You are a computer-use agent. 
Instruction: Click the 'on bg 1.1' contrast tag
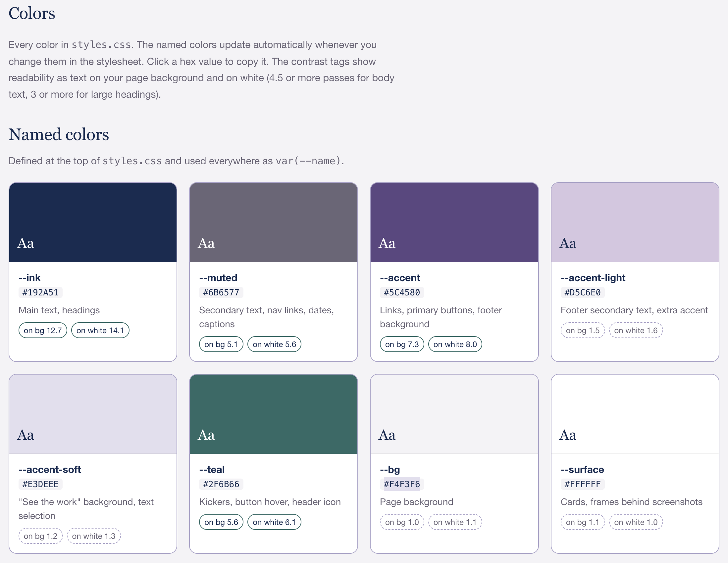pyautogui.click(x=582, y=522)
